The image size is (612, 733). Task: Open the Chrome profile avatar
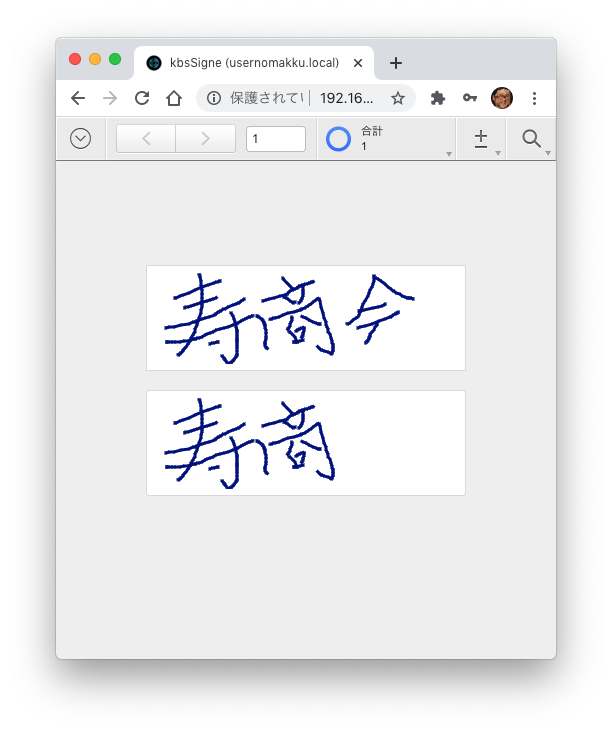coord(502,98)
